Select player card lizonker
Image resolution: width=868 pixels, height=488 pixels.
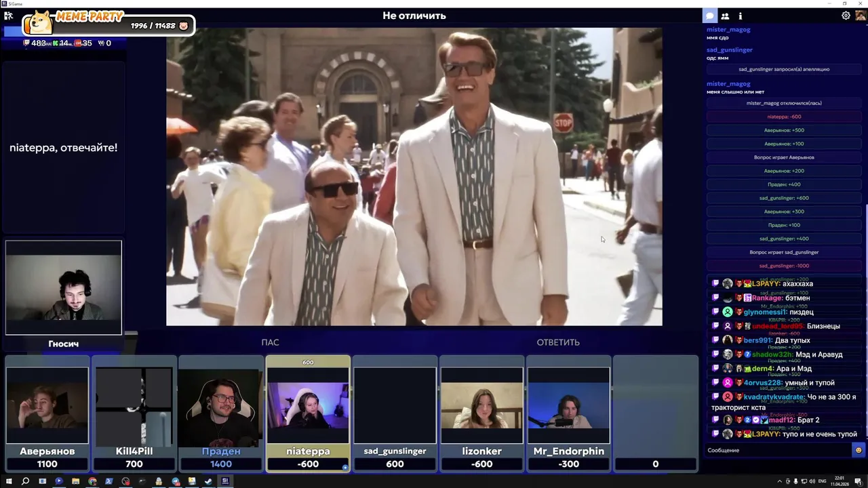click(481, 413)
